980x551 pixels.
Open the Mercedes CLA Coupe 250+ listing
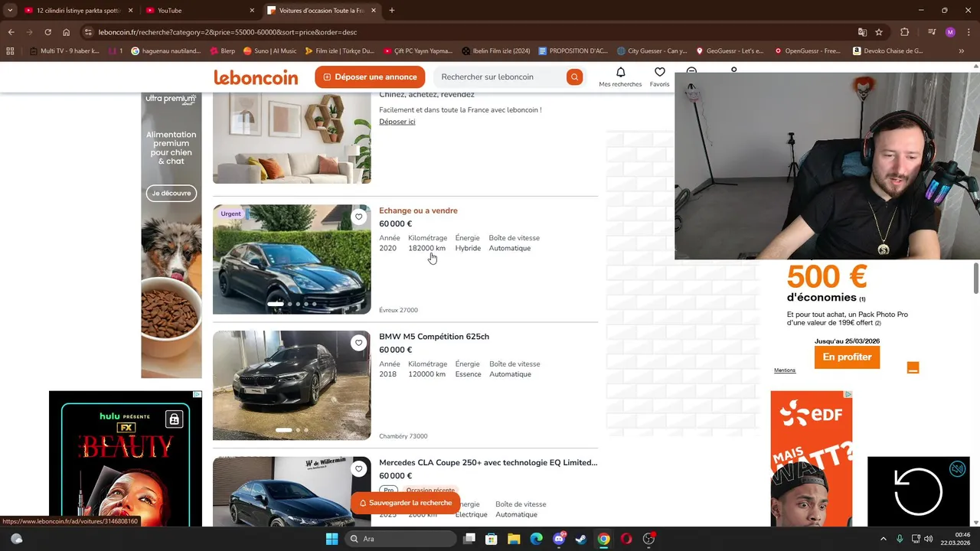coord(488,463)
